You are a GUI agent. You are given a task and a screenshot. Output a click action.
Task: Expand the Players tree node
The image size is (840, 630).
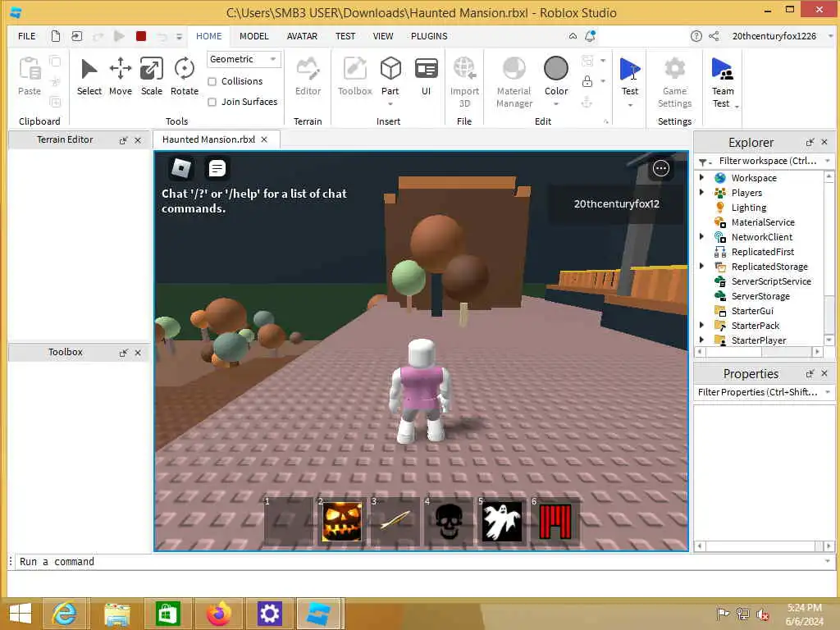[702, 192]
